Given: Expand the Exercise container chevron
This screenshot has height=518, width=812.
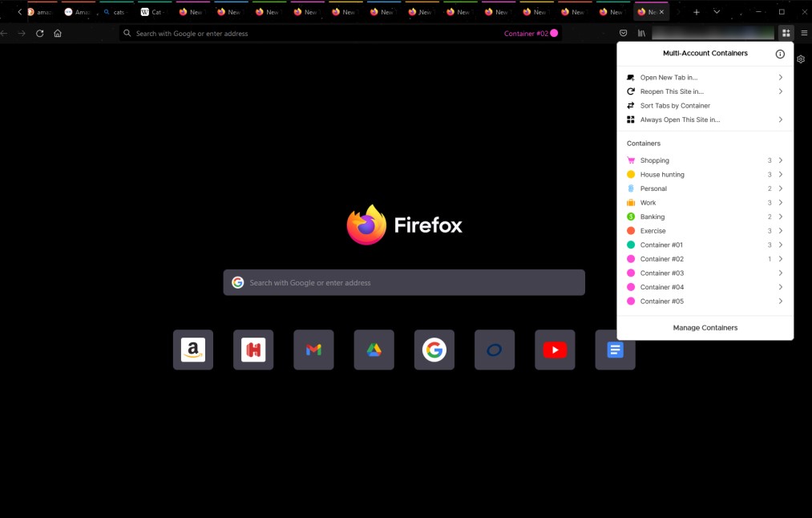Looking at the screenshot, I should point(781,231).
